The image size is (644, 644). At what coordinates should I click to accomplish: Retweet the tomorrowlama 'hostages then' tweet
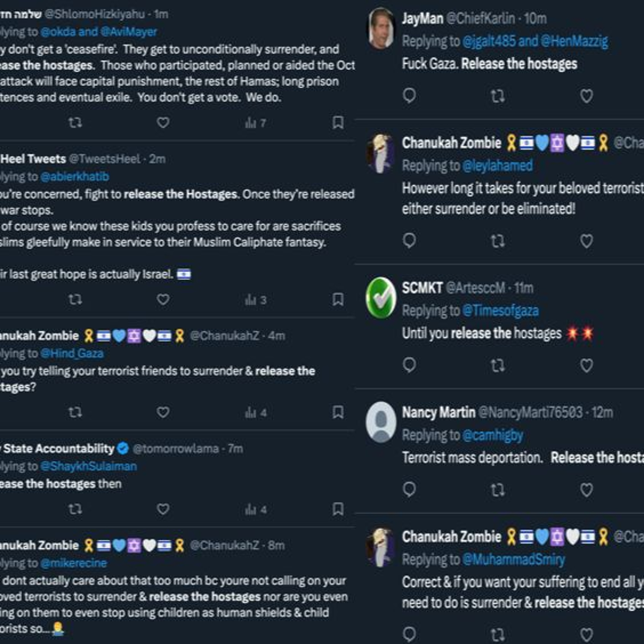pyautogui.click(x=75, y=509)
